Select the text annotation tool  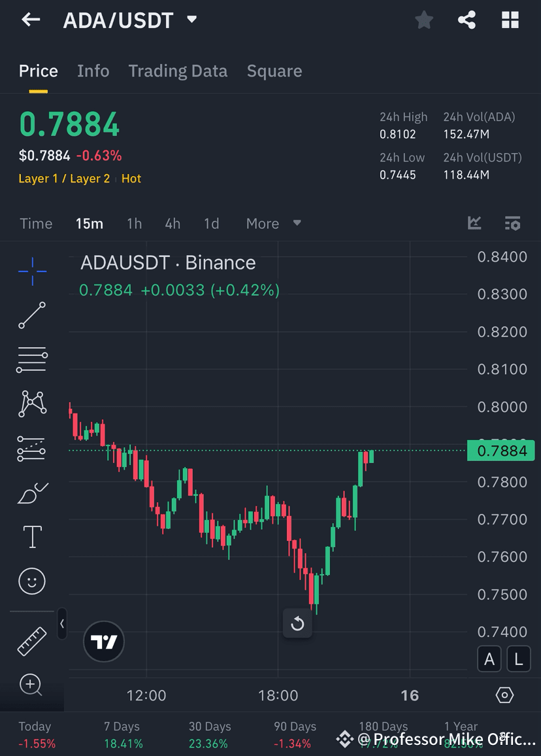[x=31, y=536]
